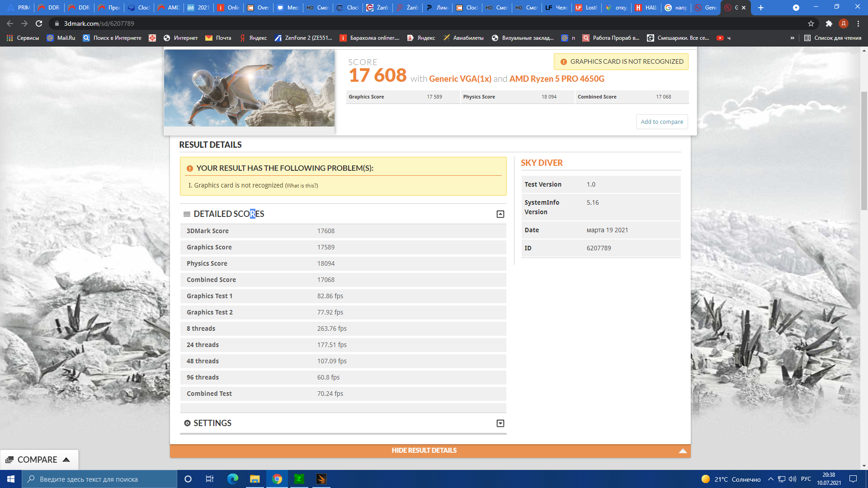Screen dimensions: 868x488
Task: Open the Chrome three-dot menu
Action: [858, 23]
